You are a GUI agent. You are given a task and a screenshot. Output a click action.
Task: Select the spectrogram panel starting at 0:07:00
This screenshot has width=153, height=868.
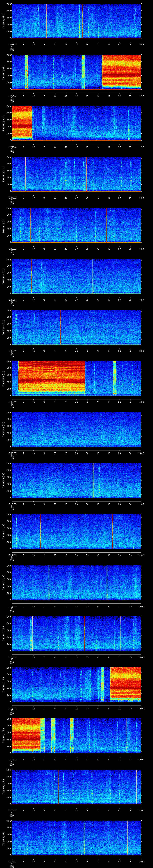coord(76,327)
